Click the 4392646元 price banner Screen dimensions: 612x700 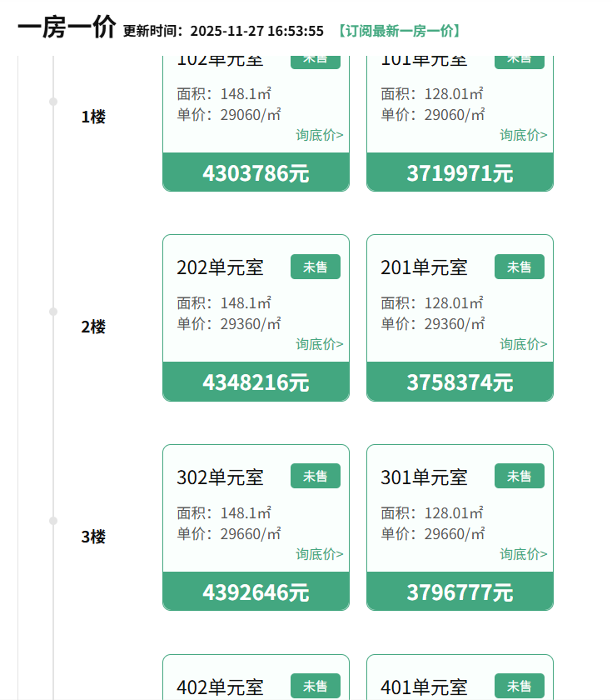(x=256, y=592)
